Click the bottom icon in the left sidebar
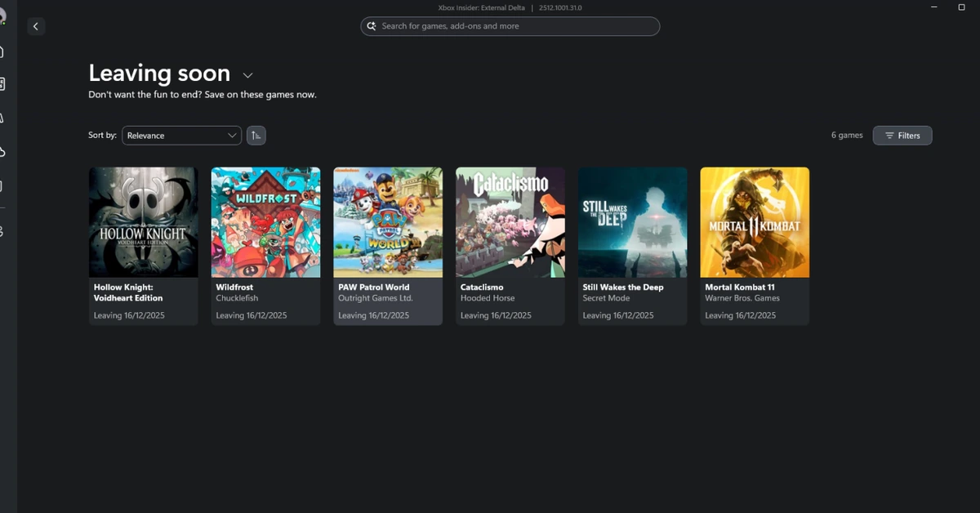The image size is (980, 513). tap(4, 231)
